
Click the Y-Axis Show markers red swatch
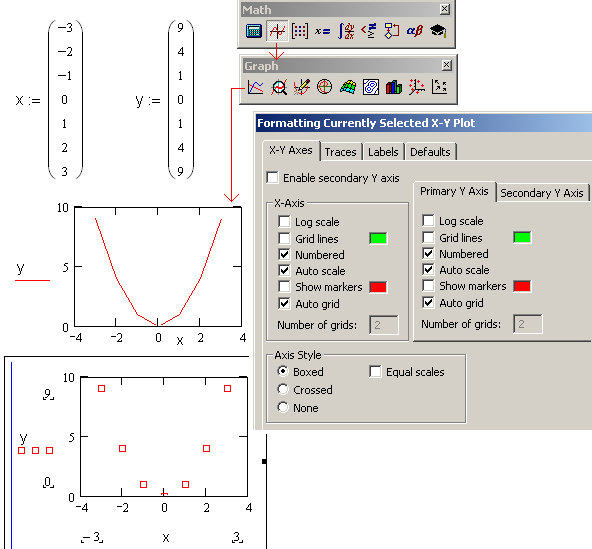522,286
